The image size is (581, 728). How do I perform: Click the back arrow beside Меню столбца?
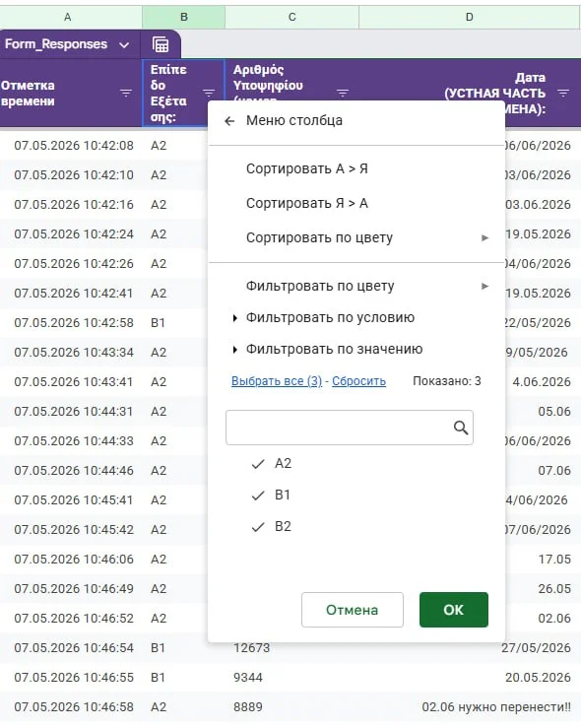click(229, 121)
